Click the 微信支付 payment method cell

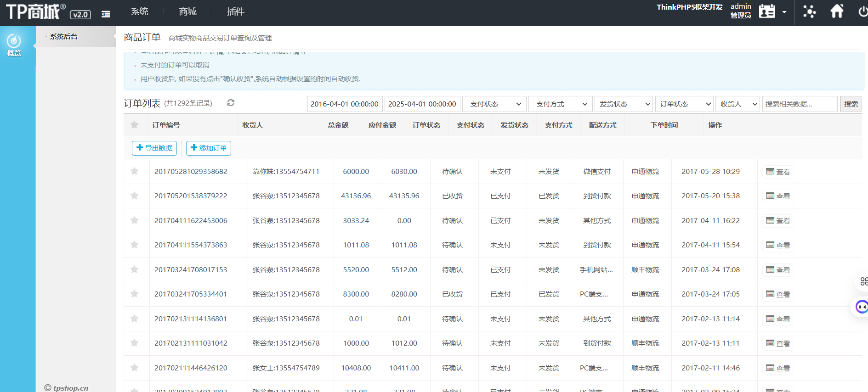[597, 172]
